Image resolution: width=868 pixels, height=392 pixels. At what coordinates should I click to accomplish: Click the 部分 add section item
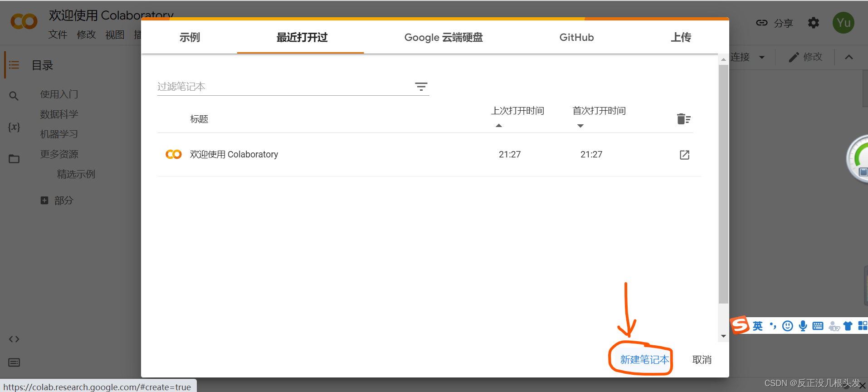(63, 200)
